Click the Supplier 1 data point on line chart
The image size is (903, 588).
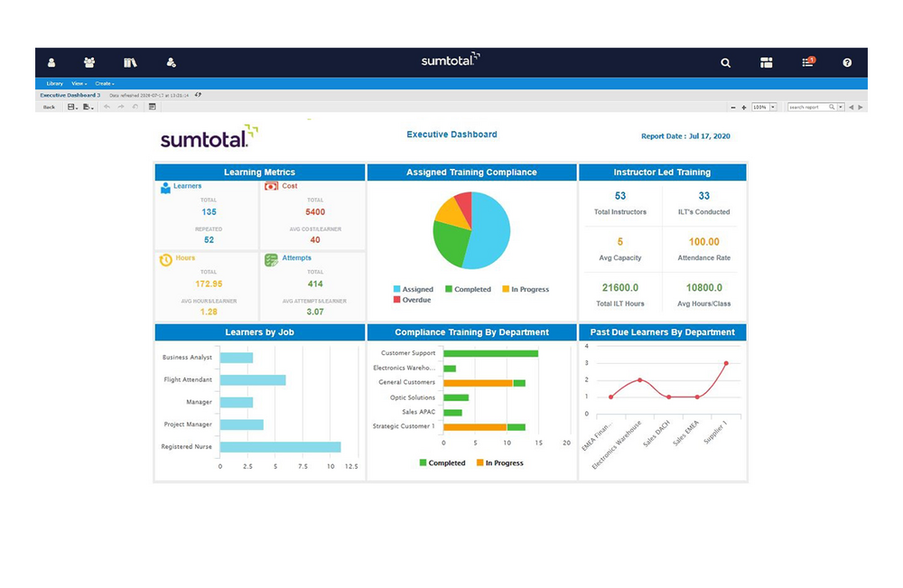(x=726, y=363)
